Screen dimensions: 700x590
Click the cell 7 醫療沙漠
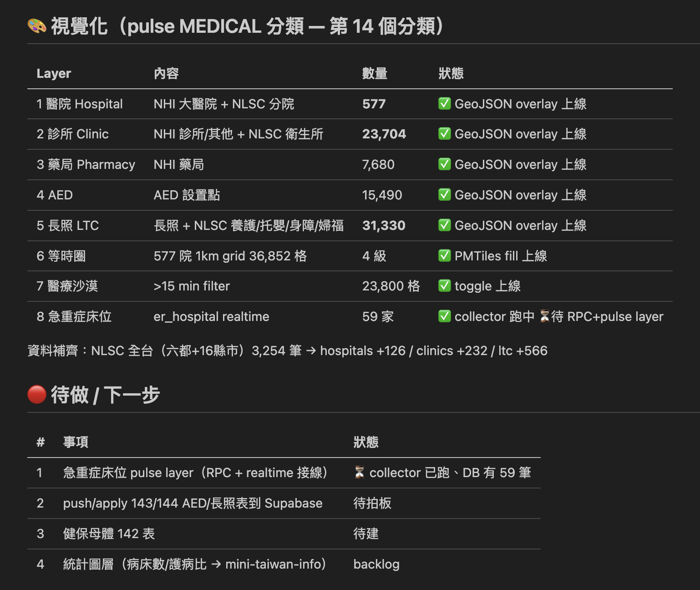(67, 286)
